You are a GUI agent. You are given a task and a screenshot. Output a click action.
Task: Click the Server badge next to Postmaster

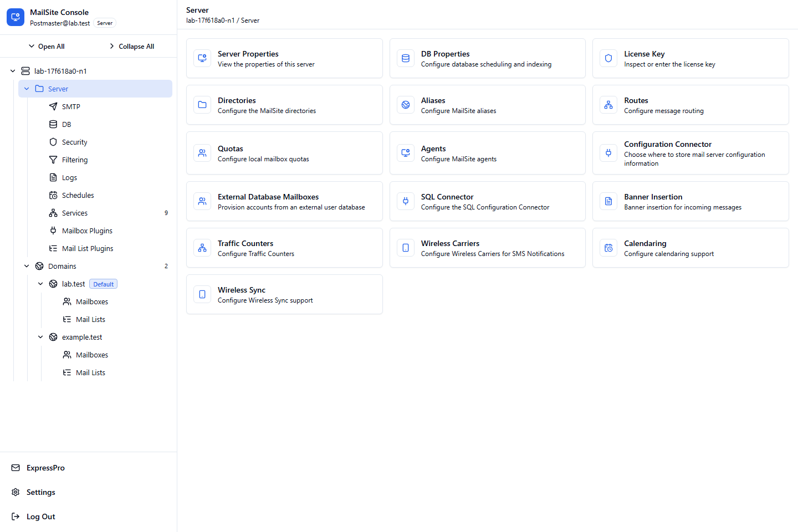[x=105, y=23]
